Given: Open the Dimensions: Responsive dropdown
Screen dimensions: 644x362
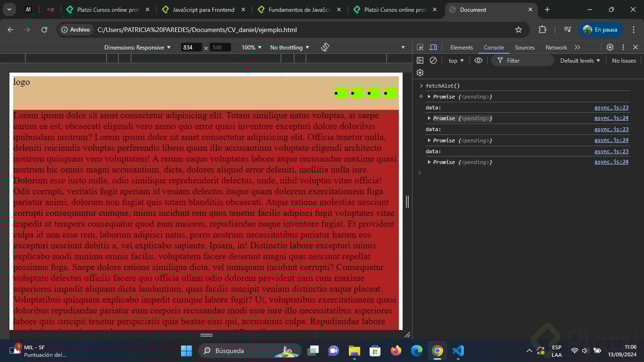Looking at the screenshot, I should click(138, 47).
